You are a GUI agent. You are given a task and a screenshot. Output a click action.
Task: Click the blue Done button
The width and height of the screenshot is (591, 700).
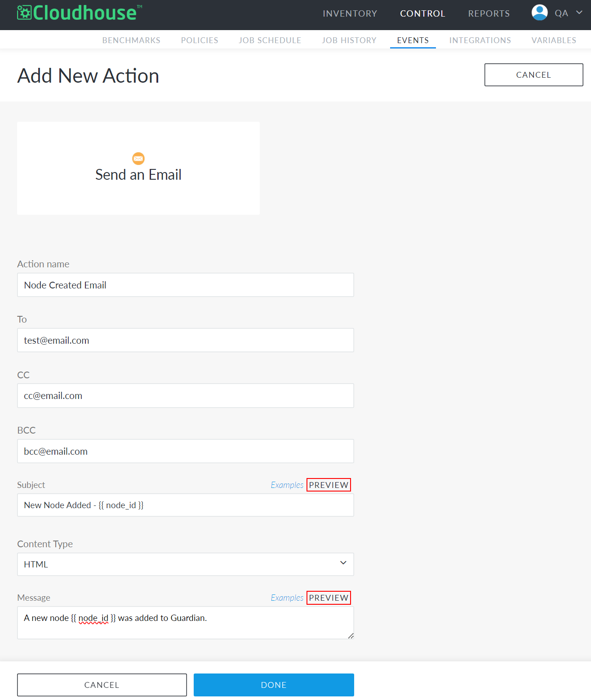pos(274,685)
